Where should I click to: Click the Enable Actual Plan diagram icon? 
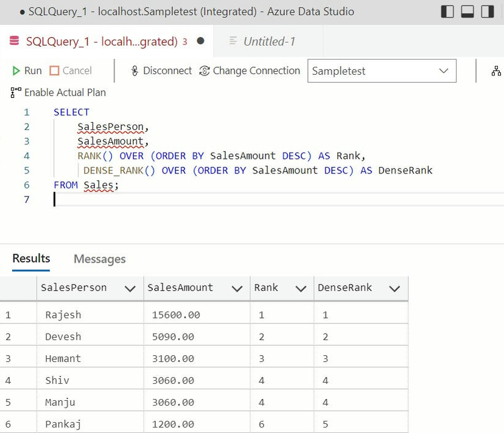pyautogui.click(x=16, y=92)
